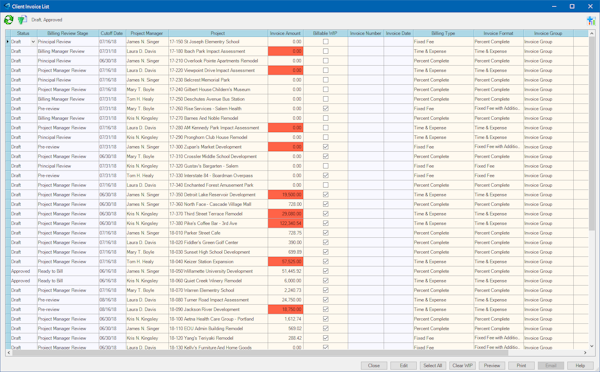Sort by the Status column header
This screenshot has width=600, height=372.
[x=24, y=33]
